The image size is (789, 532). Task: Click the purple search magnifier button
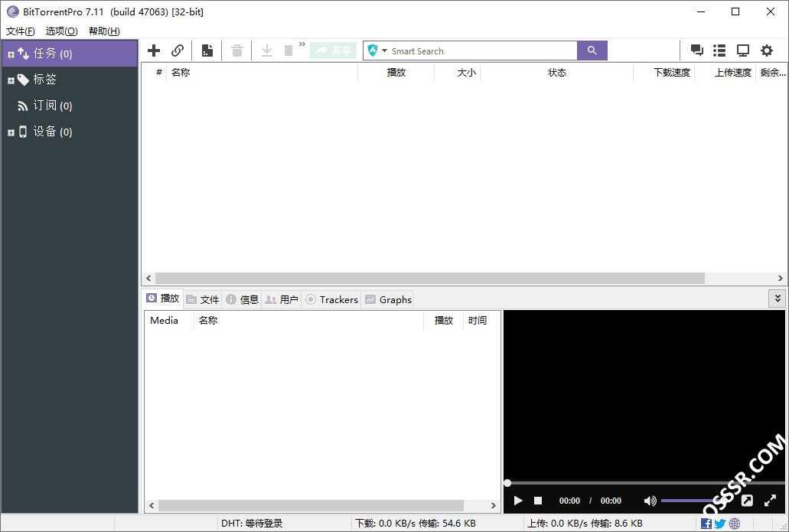tap(592, 51)
